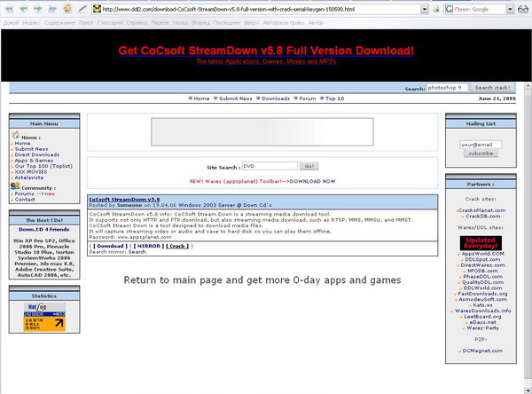Open the DOWNLOAD NOW toolbar link
532x394 pixels.
(x=312, y=181)
